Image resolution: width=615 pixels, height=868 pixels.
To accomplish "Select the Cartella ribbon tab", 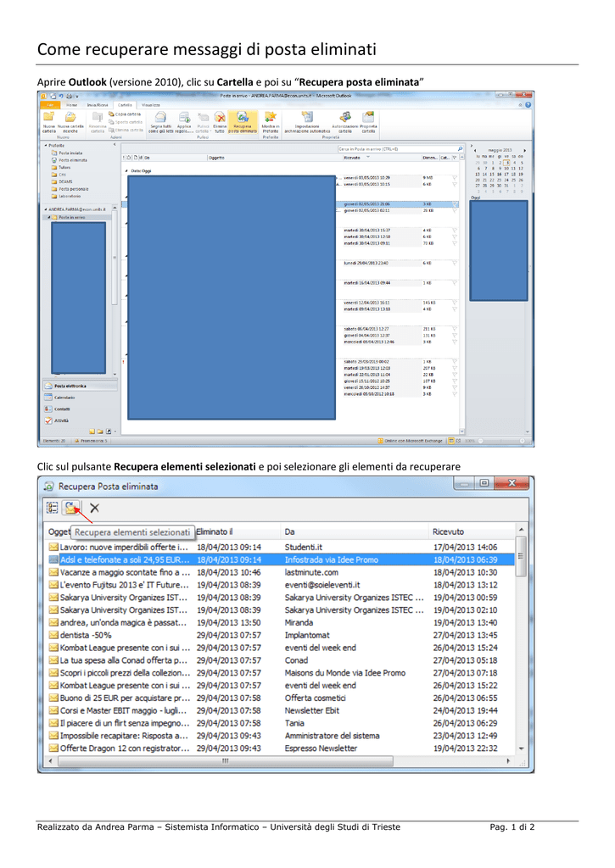I will click(125, 104).
